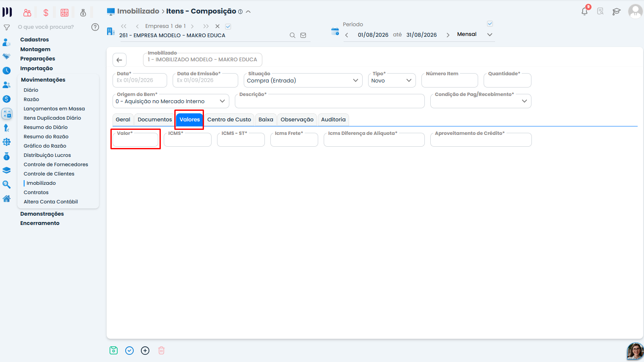Screen dimensions: 644x362
Task: Click the green save icon at bottom
Action: [x=113, y=350]
